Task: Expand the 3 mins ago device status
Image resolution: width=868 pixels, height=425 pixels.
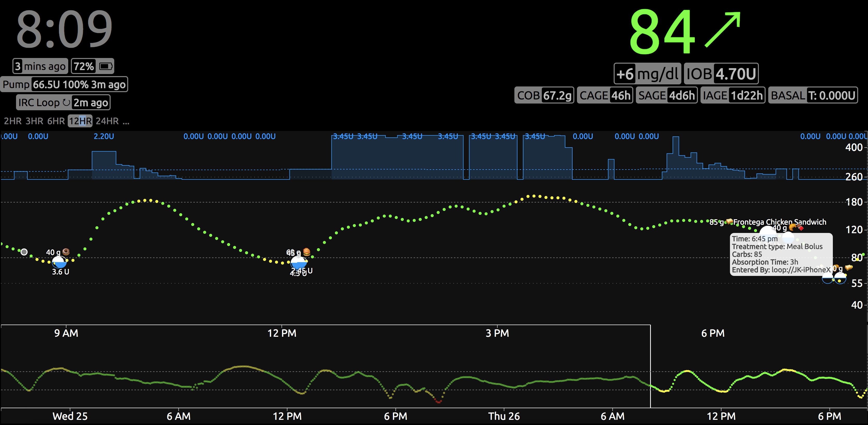Action: point(40,66)
